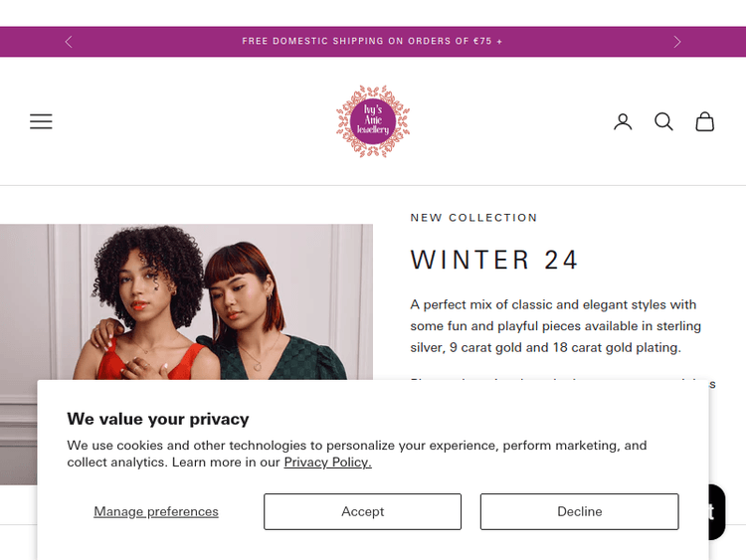Click the NEW COLLECTION label
This screenshot has width=746, height=560.
(473, 218)
